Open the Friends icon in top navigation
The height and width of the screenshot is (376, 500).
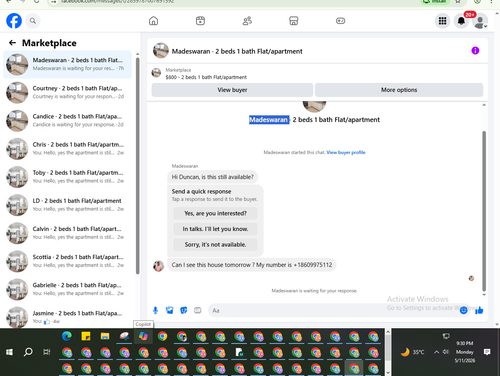tap(247, 21)
